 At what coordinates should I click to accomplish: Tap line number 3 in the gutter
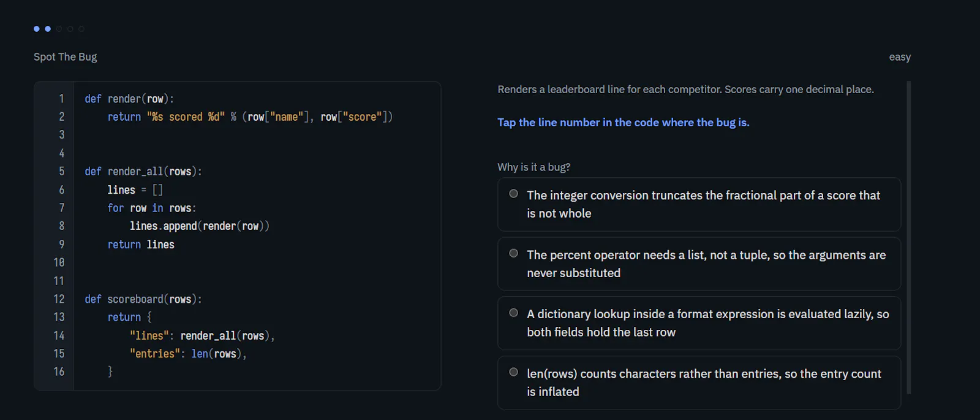(x=61, y=135)
